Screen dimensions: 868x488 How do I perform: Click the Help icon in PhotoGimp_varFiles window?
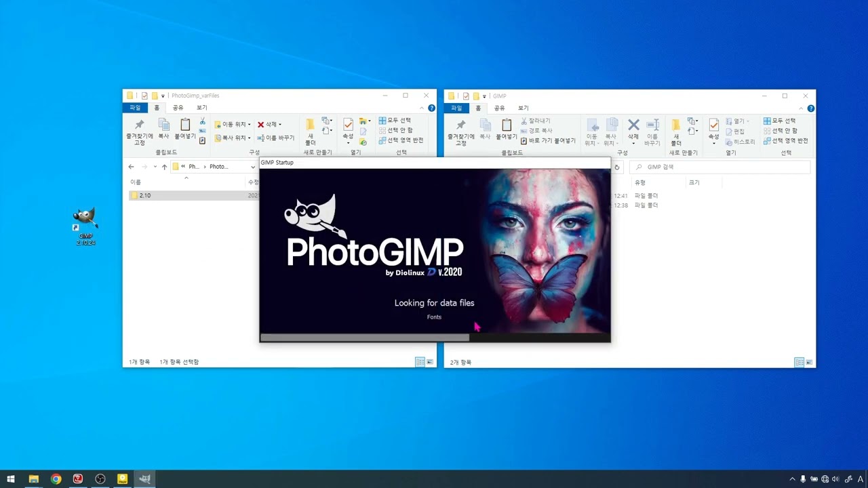[431, 108]
